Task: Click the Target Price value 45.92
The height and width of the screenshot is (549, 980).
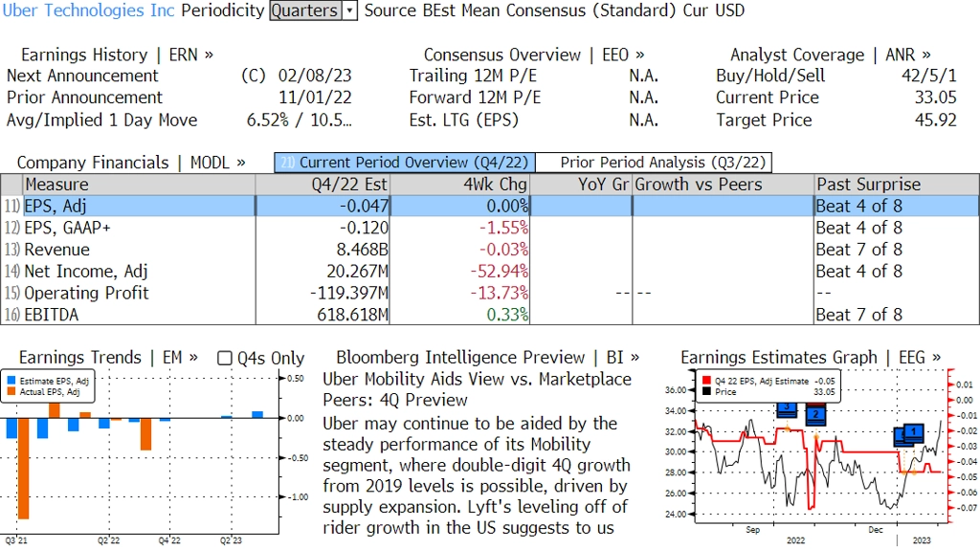Action: (936, 120)
